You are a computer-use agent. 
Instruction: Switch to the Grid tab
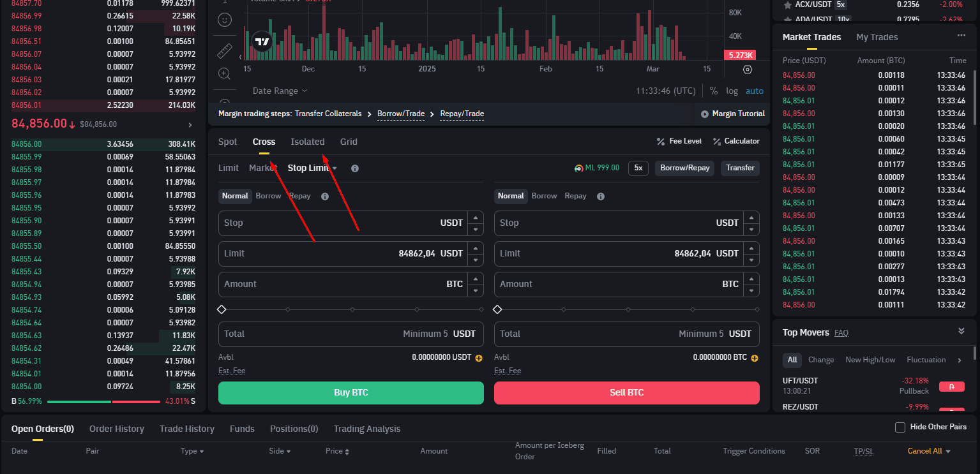click(x=349, y=142)
